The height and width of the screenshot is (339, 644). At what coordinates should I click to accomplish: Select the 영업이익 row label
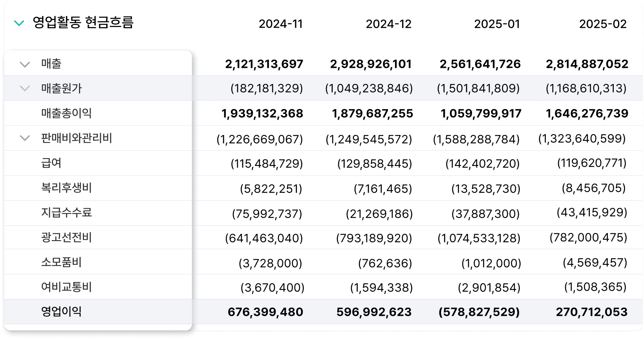pyautogui.click(x=62, y=312)
